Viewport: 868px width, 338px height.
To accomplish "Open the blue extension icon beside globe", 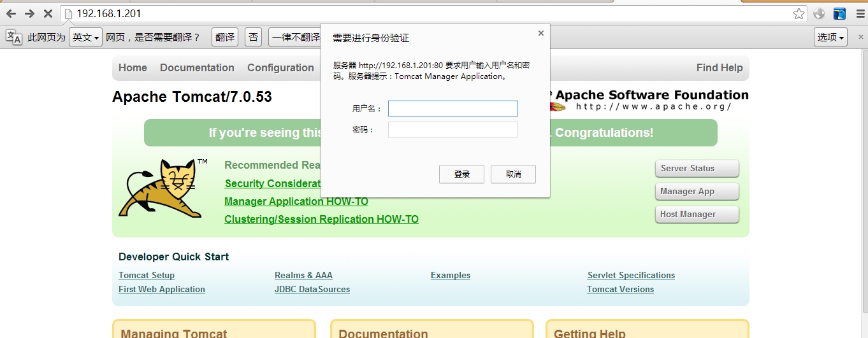I will pyautogui.click(x=840, y=14).
